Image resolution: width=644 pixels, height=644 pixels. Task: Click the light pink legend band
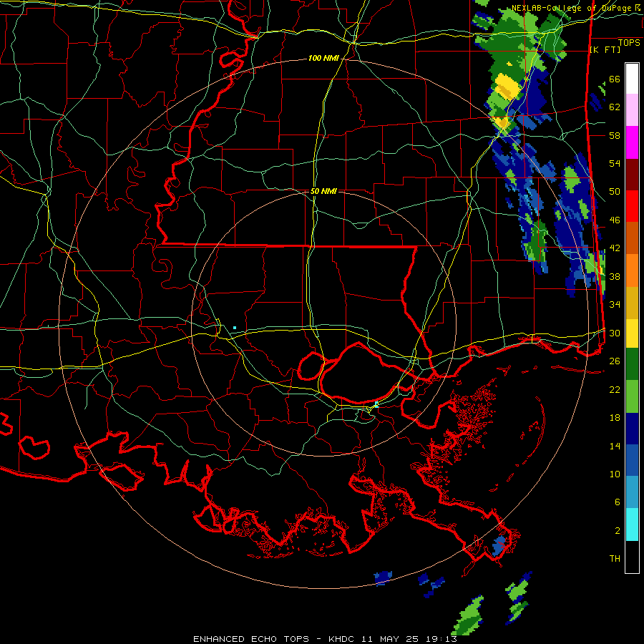[x=632, y=110]
